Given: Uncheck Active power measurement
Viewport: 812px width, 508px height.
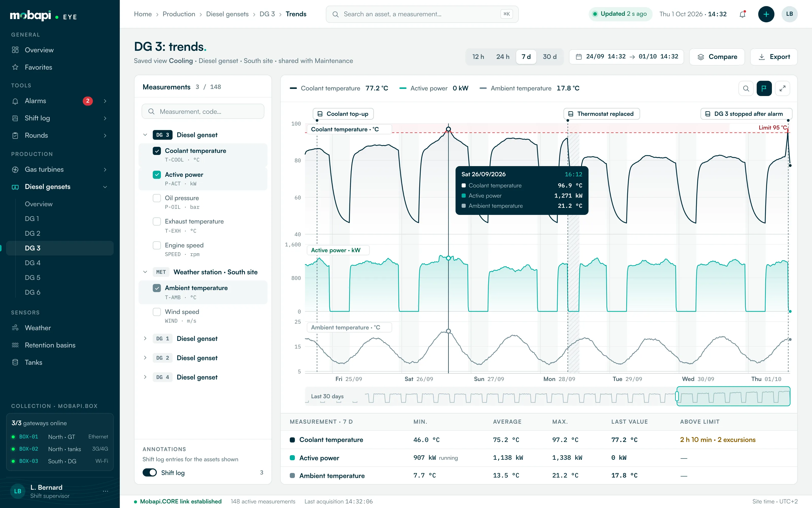Looking at the screenshot, I should click(157, 175).
